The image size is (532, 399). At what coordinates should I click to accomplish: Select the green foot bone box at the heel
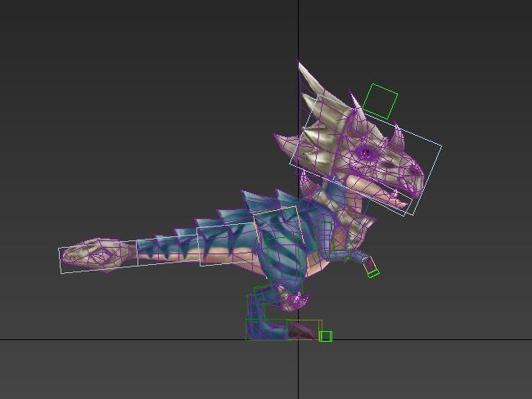click(x=266, y=330)
